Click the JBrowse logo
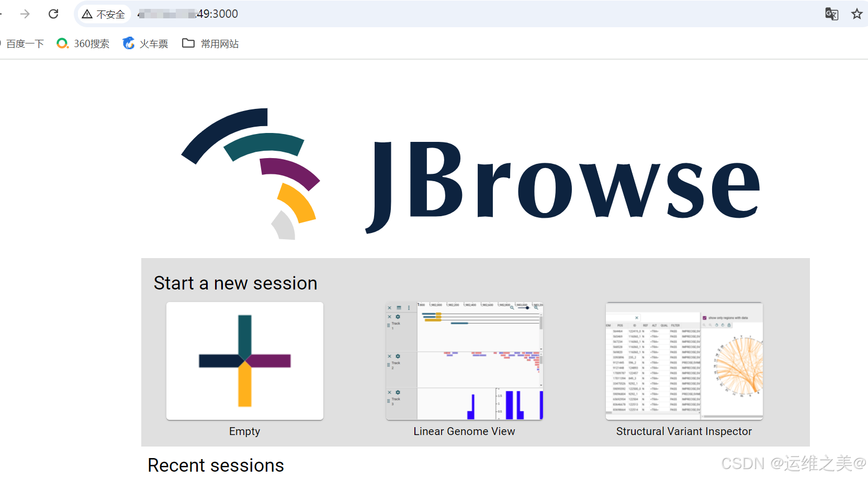The height and width of the screenshot is (479, 868). pyautogui.click(x=470, y=174)
